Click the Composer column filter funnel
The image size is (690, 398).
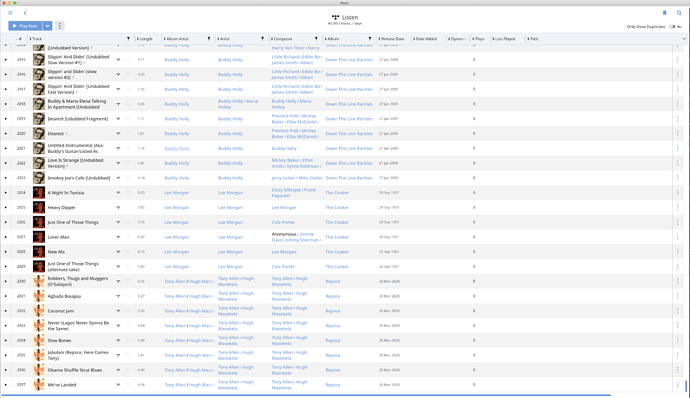[316, 39]
